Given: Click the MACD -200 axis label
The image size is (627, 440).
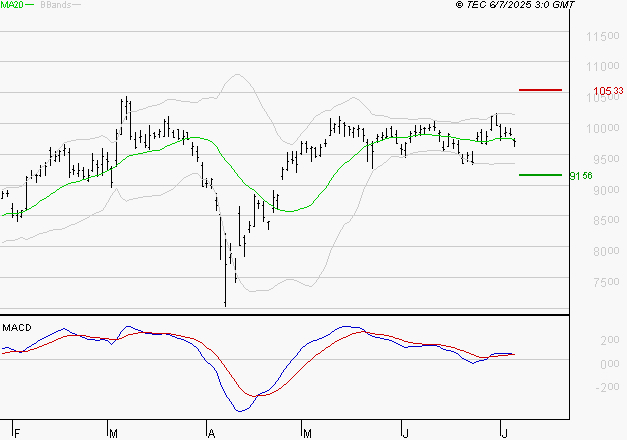Looking at the screenshot, I should [607, 387].
